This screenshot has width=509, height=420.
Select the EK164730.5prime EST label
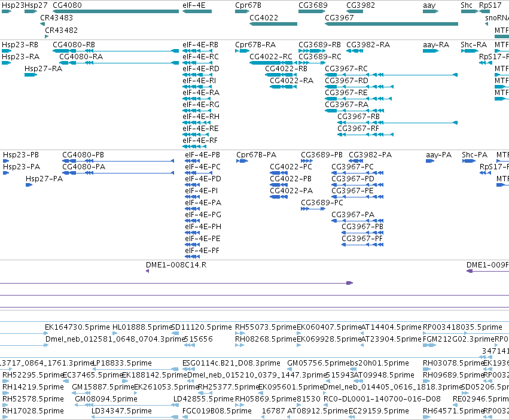pos(77,327)
